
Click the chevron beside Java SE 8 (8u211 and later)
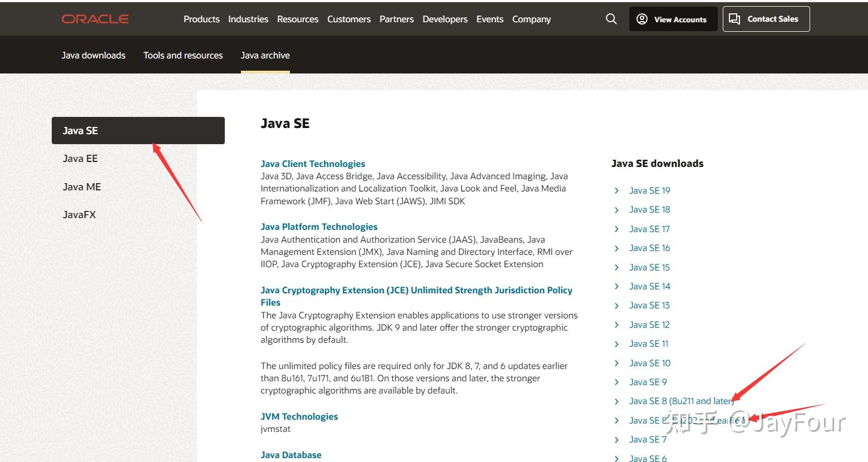coord(617,401)
